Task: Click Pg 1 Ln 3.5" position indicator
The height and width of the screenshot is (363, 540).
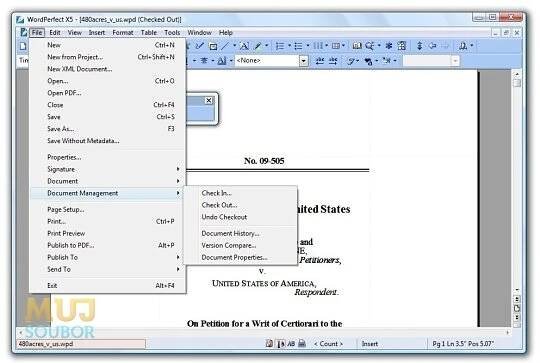Action: pos(463,344)
